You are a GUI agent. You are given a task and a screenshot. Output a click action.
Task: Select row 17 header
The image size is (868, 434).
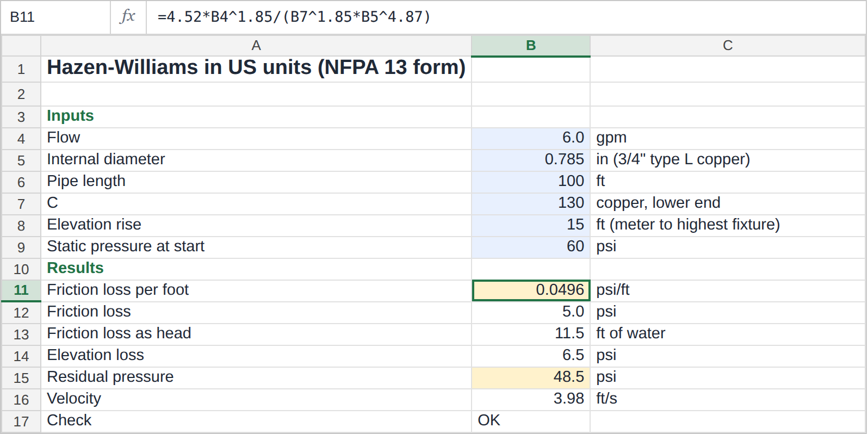click(21, 421)
